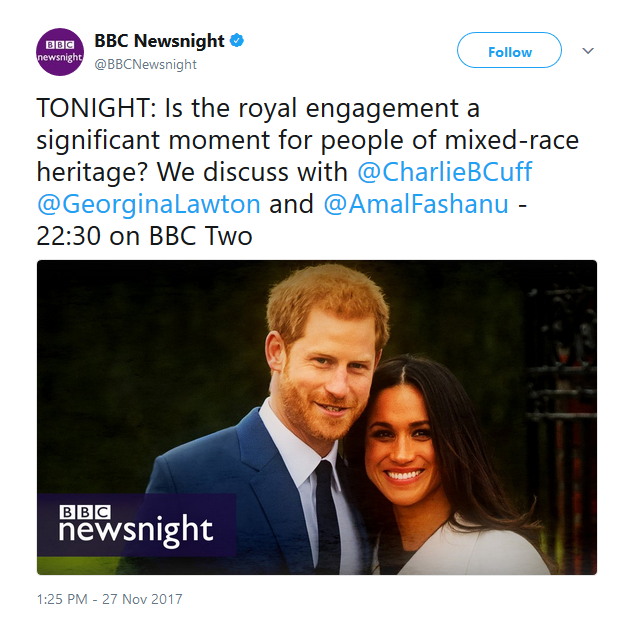634x620 pixels.
Task: Open the @CharlieBCuff mention
Action: coord(445,172)
